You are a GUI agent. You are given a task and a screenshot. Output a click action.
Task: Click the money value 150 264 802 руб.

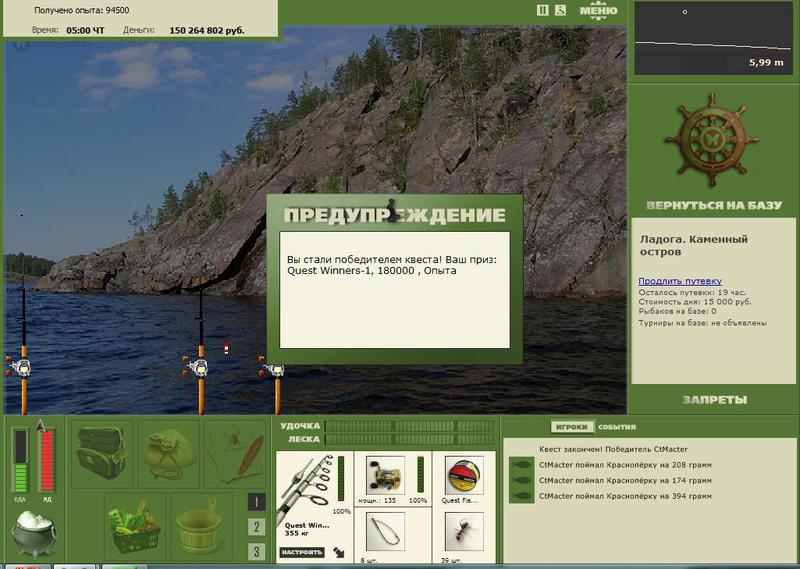[x=207, y=31]
